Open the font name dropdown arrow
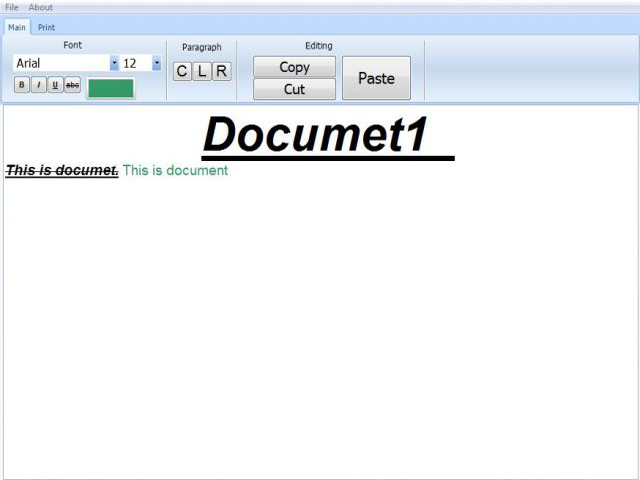This screenshot has height=480, width=640. pos(114,63)
